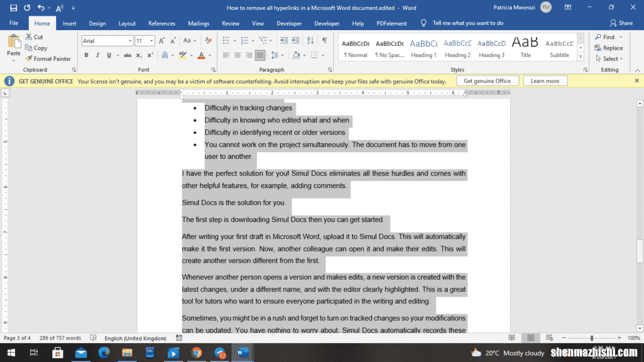Apply subscript formatting
Image resolution: width=644 pixels, height=362 pixels.
[x=139, y=55]
